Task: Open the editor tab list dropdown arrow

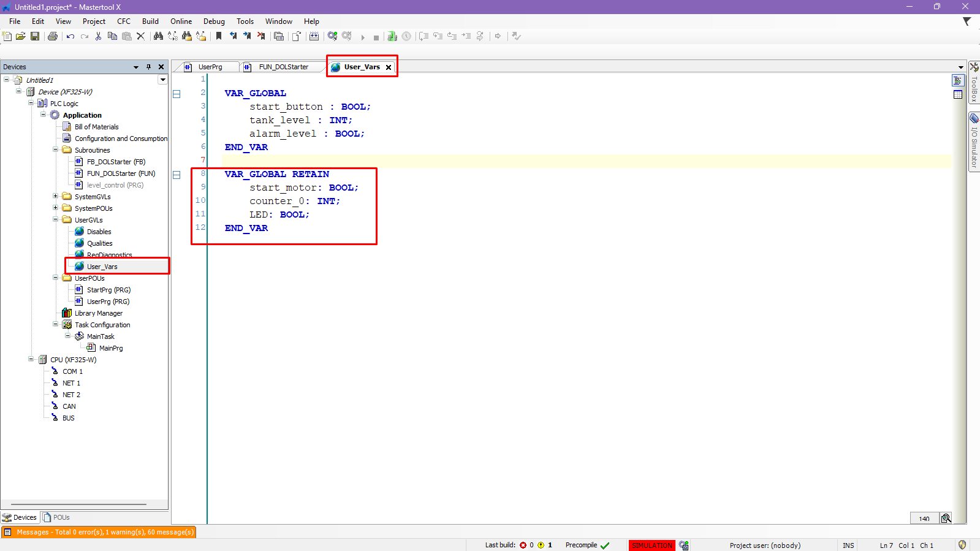Action: [960, 67]
